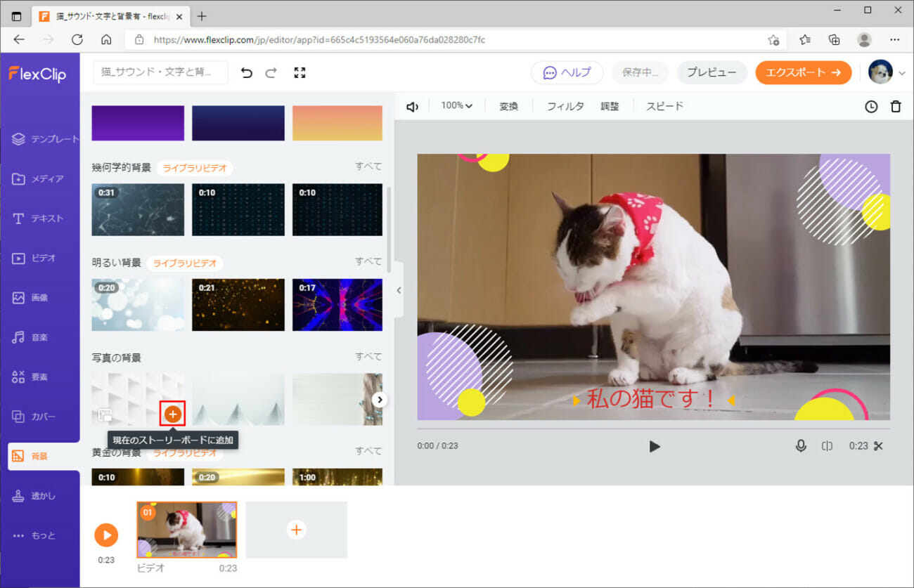The width and height of the screenshot is (914, 588).
Task: Mute the video volume speaker icon
Action: 413,107
